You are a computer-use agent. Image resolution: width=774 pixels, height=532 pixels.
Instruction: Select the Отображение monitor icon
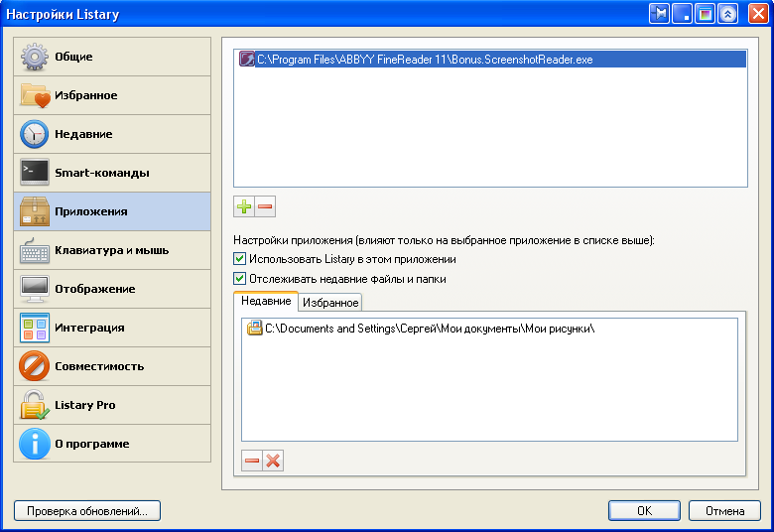[35, 289]
